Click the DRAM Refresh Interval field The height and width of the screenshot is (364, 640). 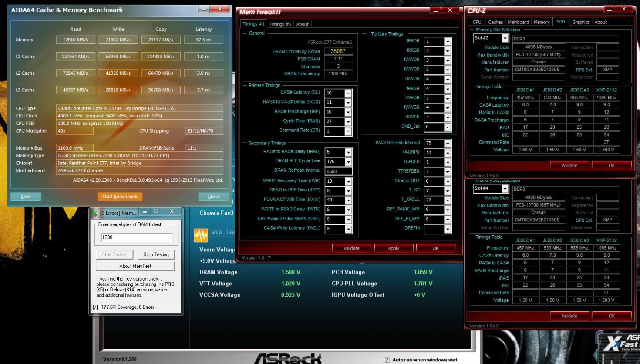tap(338, 171)
